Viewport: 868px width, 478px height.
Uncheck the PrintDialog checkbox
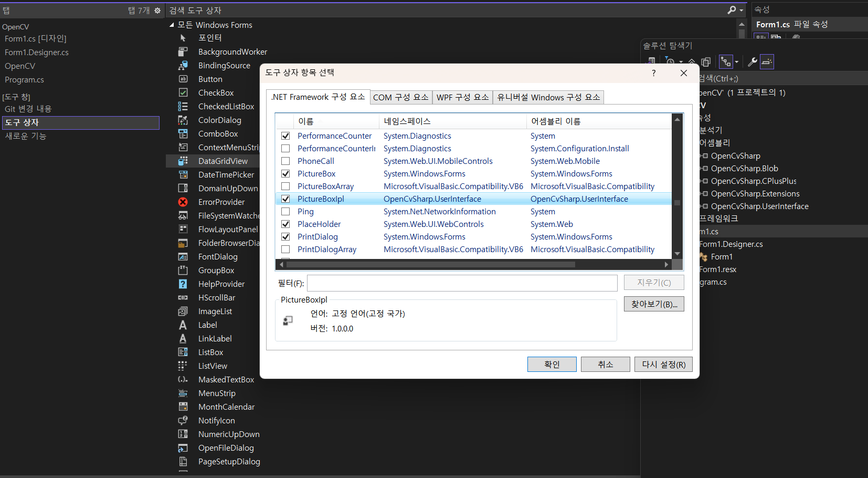coord(285,237)
